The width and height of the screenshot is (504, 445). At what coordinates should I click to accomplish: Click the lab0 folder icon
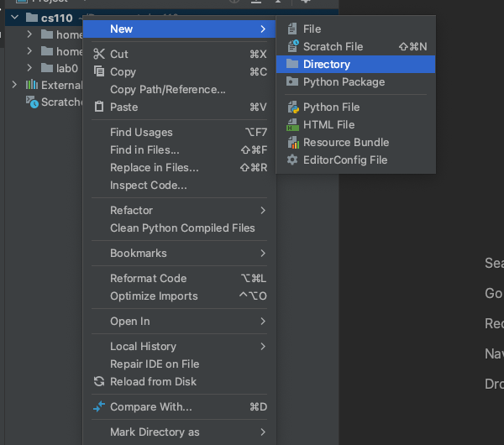[x=47, y=68]
